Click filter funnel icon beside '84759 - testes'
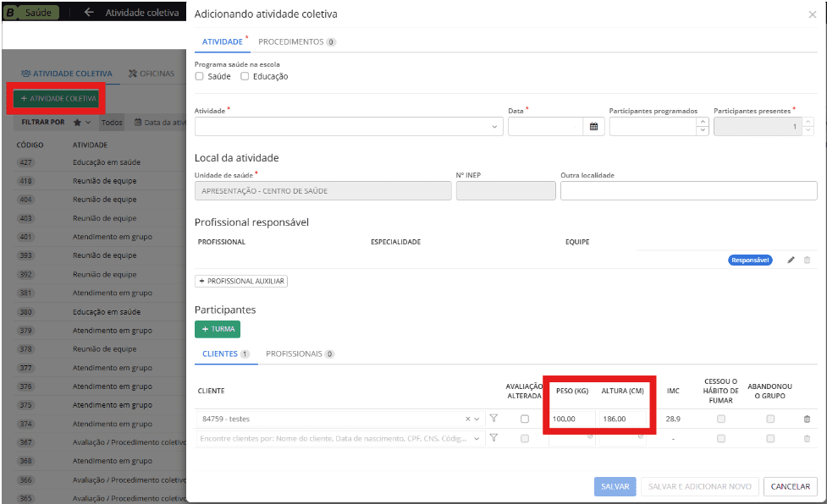 (x=493, y=419)
